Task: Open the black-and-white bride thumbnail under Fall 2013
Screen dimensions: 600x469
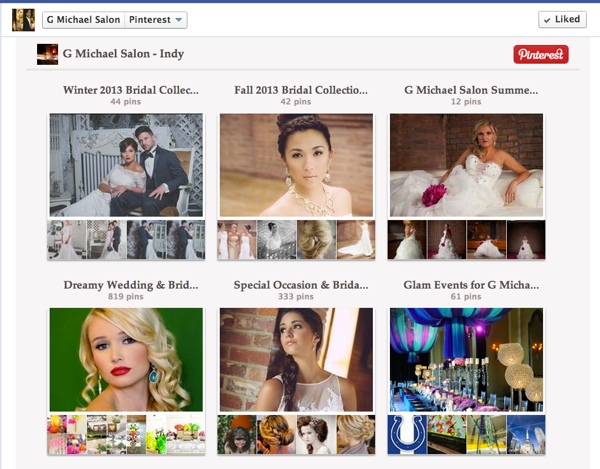Action: click(277, 240)
